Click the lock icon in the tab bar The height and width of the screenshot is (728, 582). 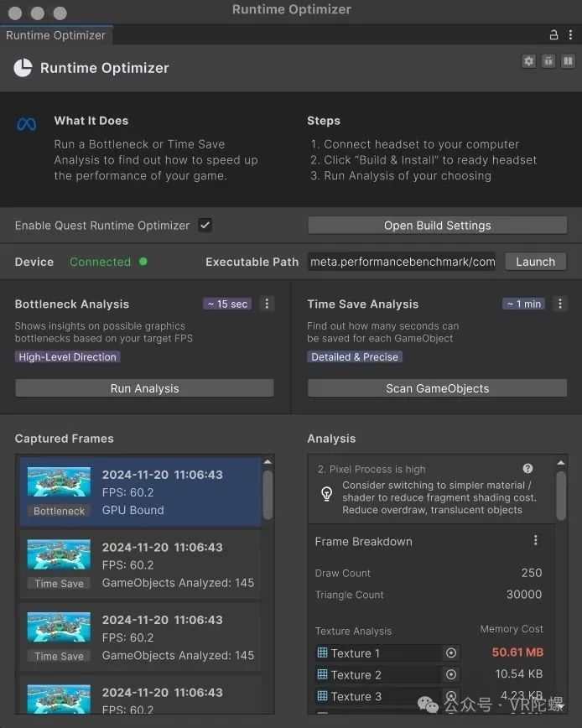(553, 35)
